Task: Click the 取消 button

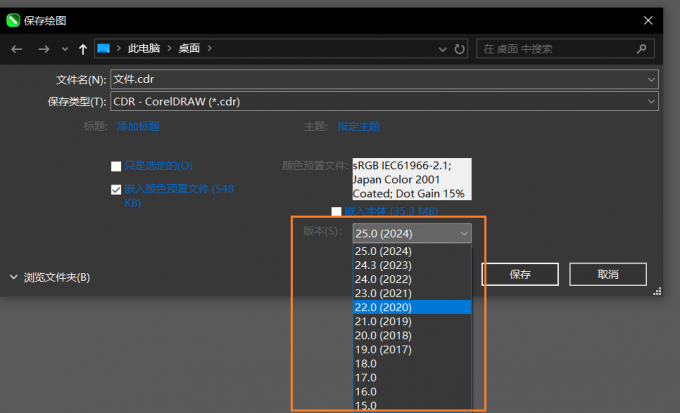Action: (x=608, y=274)
